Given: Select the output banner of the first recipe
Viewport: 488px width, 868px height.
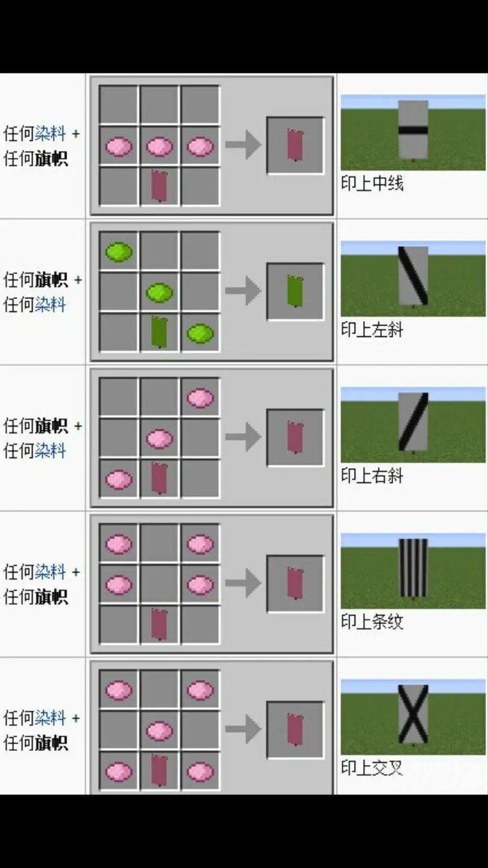Looking at the screenshot, I should coord(295,145).
